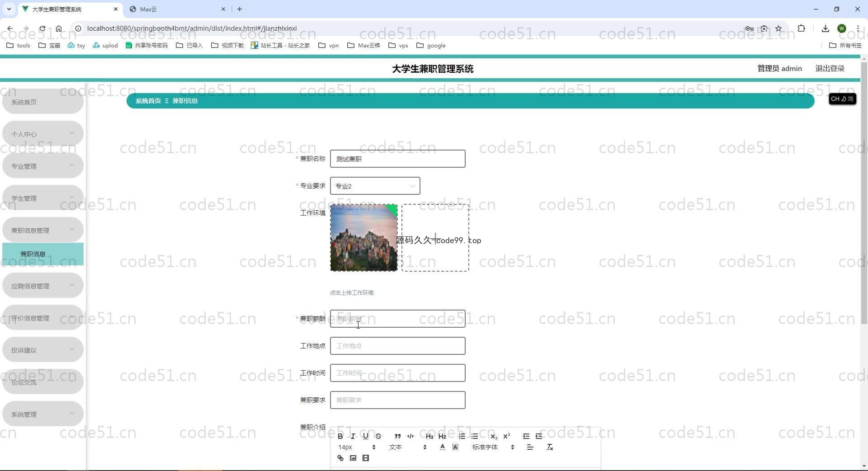Image resolution: width=868 pixels, height=471 pixels.
Task: Click 系统首页 in the breadcrumb
Action: (x=148, y=101)
